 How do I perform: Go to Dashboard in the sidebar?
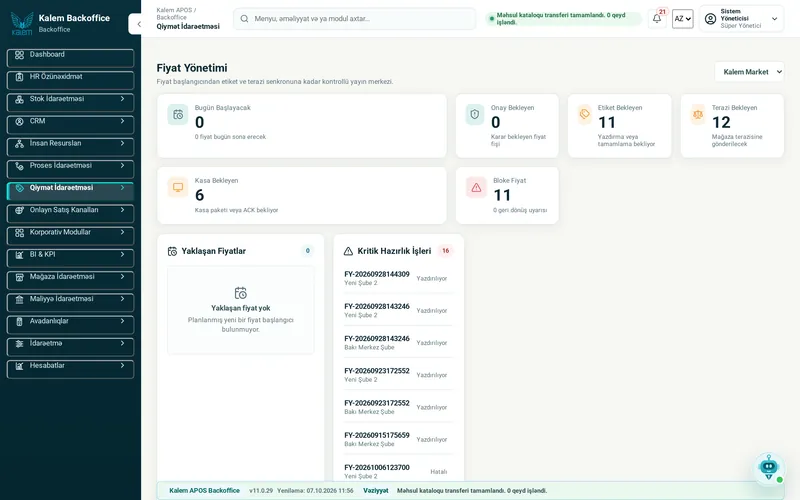click(70, 58)
